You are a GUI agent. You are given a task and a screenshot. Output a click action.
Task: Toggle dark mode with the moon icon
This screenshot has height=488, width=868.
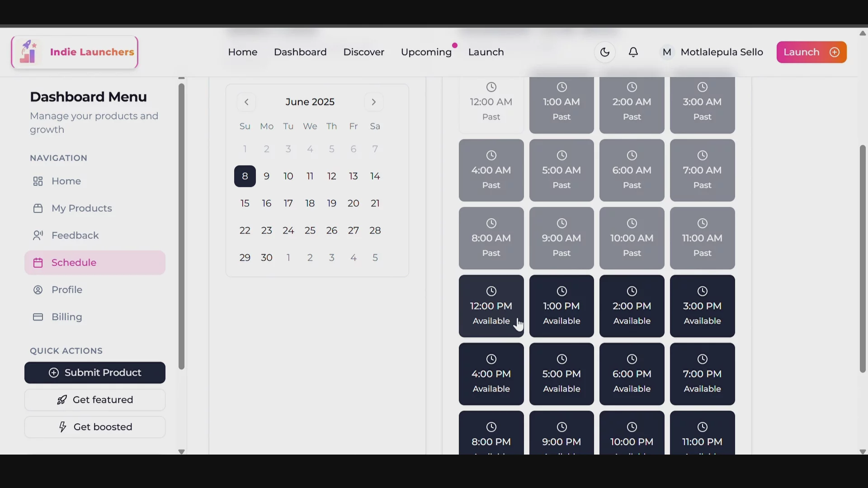click(605, 52)
